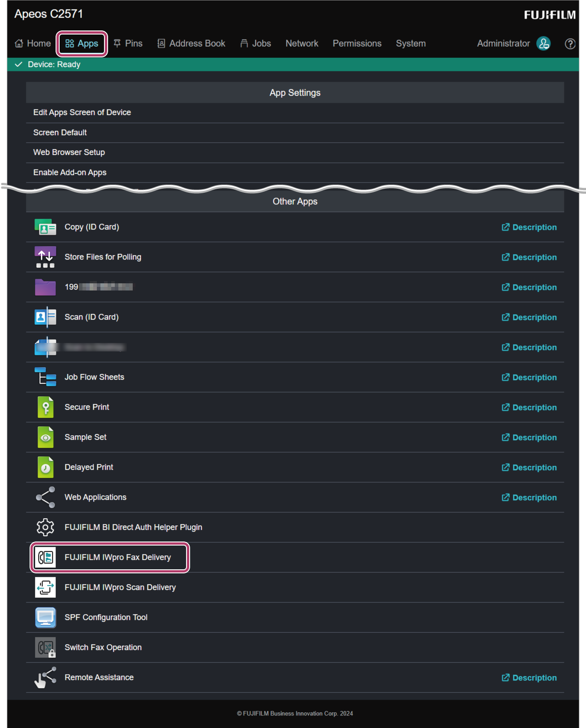
Task: Click the Store Files for Polling icon
Action: coord(45,257)
